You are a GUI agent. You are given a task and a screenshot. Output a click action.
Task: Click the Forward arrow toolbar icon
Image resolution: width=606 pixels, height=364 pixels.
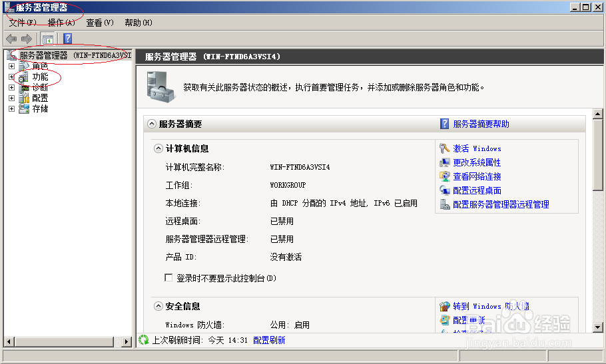click(x=26, y=39)
